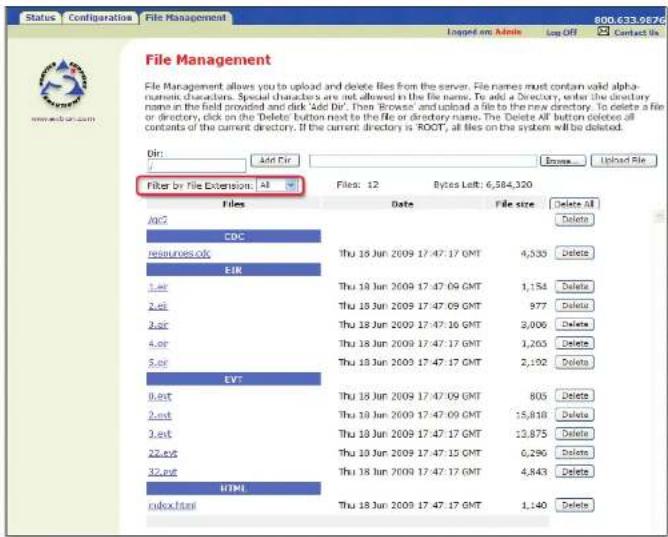Open the 3.eir file link
Image resolution: width=668 pixels, height=537 pixels.
[158, 325]
